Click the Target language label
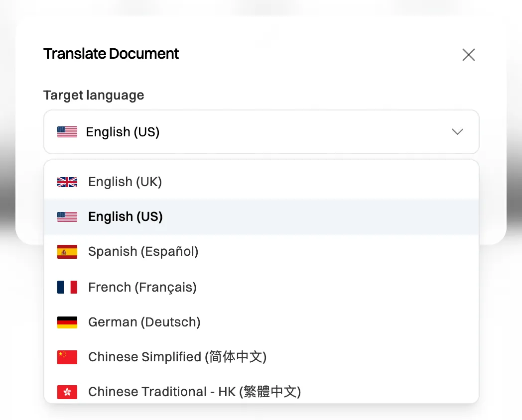This screenshot has width=522, height=420. pyautogui.click(x=94, y=96)
